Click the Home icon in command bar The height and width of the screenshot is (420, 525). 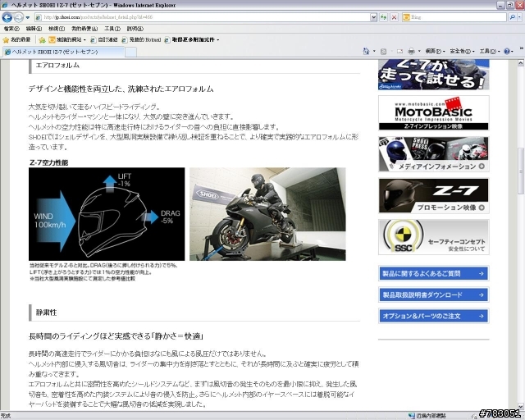(x=366, y=51)
